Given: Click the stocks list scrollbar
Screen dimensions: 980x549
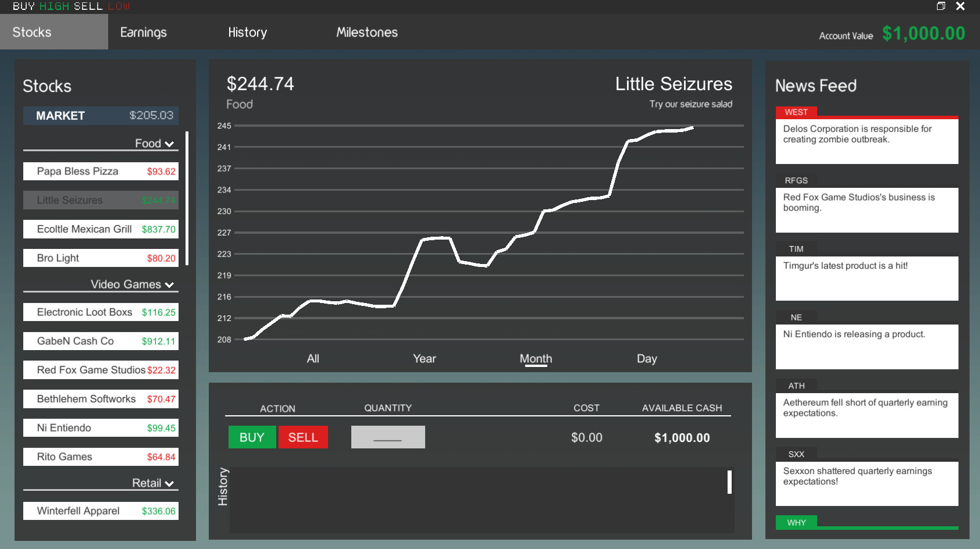Looking at the screenshot, I should point(187,198).
